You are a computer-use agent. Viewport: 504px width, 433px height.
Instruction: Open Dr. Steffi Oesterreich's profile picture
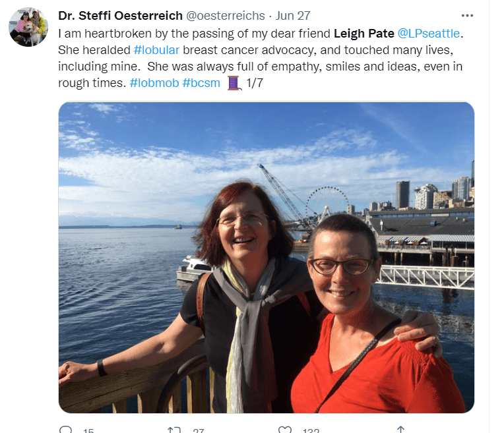point(28,27)
